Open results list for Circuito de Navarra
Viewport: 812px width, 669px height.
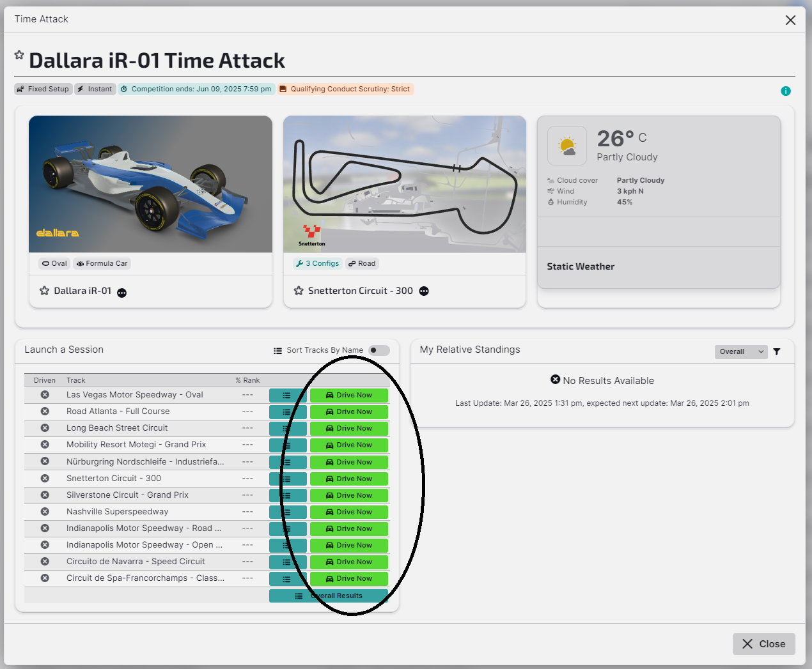coord(288,562)
